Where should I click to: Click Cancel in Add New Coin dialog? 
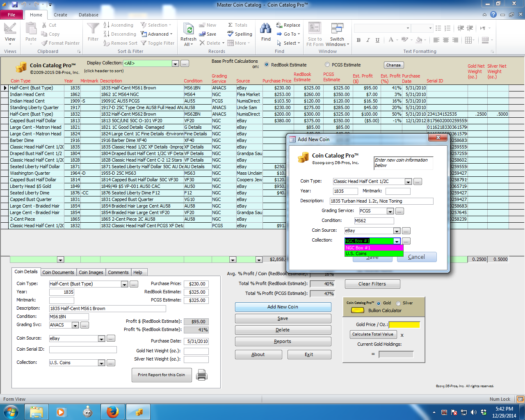(417, 257)
